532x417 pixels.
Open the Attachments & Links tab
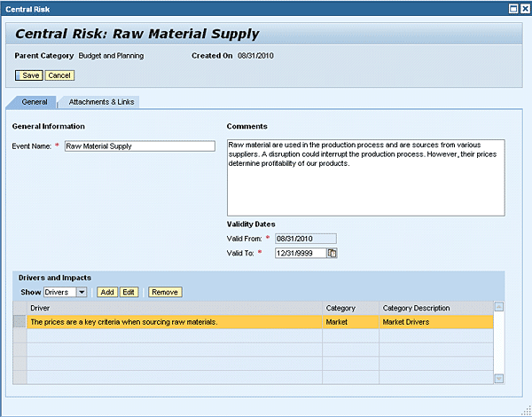tap(101, 102)
